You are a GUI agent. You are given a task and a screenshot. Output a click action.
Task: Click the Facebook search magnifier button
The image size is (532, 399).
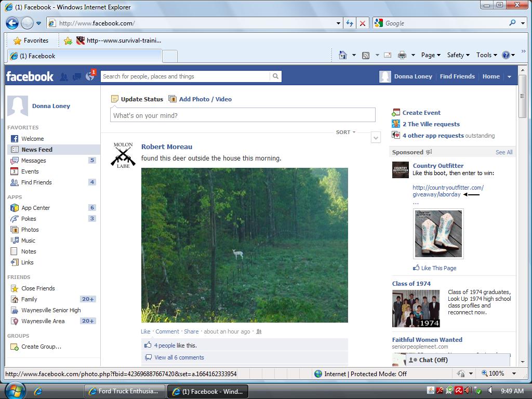275,76
